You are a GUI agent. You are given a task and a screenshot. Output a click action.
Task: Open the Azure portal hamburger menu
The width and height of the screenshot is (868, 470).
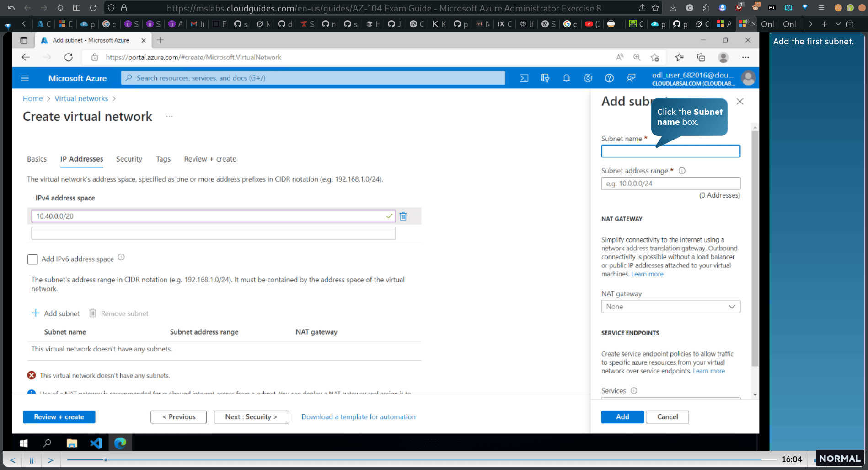pyautogui.click(x=25, y=78)
